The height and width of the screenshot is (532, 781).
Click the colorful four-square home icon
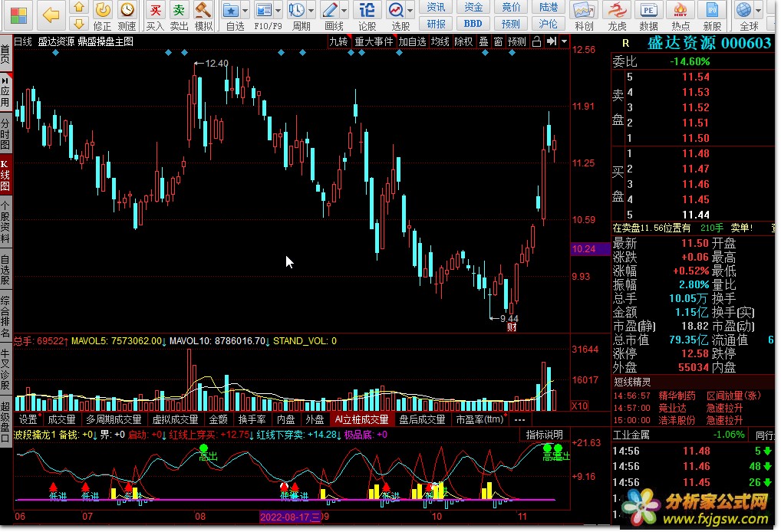[x=18, y=15]
